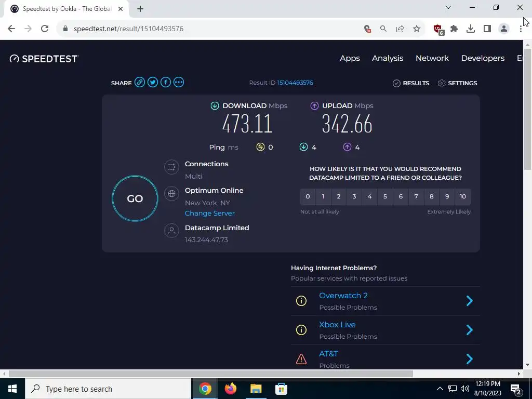Go back in browser history

point(11,29)
